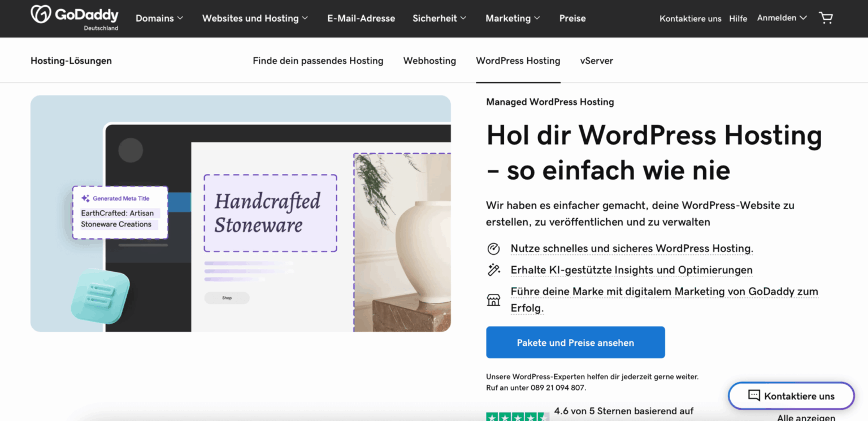
Task: Expand the Domains dropdown menu
Action: click(159, 18)
